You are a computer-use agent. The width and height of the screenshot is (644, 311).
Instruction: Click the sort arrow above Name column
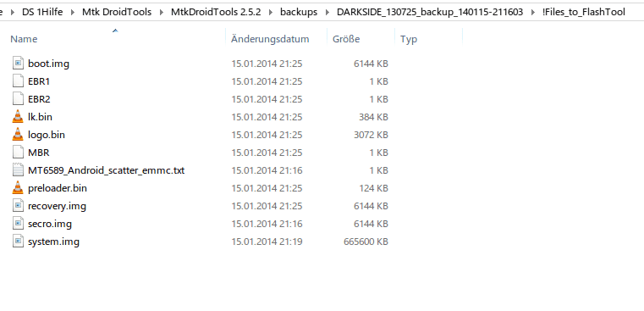[x=115, y=30]
